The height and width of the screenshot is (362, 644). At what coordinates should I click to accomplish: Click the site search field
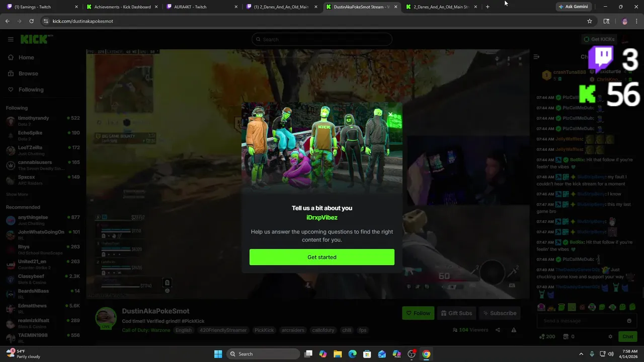click(322, 39)
